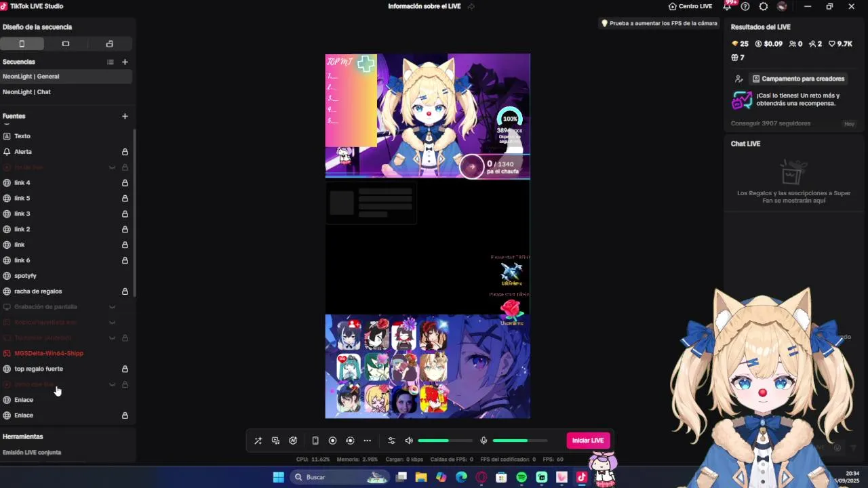Open Emisión LIVE conjunta tool
This screenshot has width=868, height=488.
[32, 452]
